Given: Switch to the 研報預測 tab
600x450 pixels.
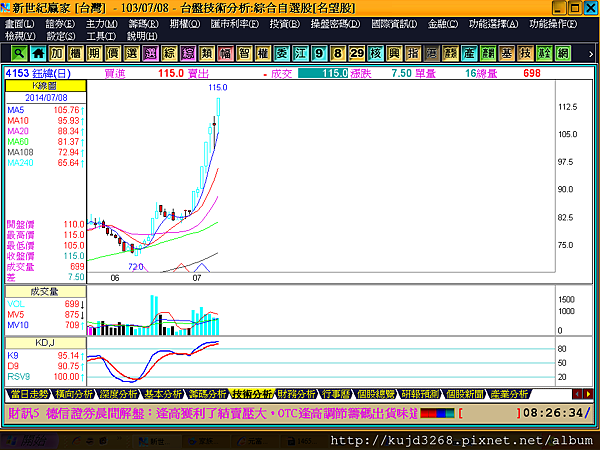Looking at the screenshot, I should point(420,394).
